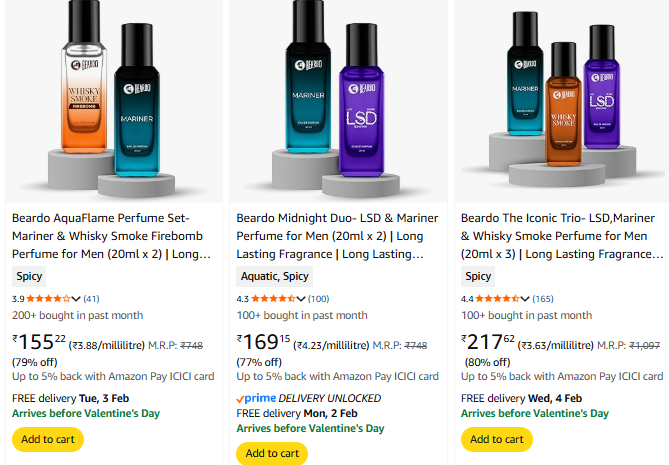
Task: Add Beardo Midnight Duo to cart
Action: [x=272, y=453]
